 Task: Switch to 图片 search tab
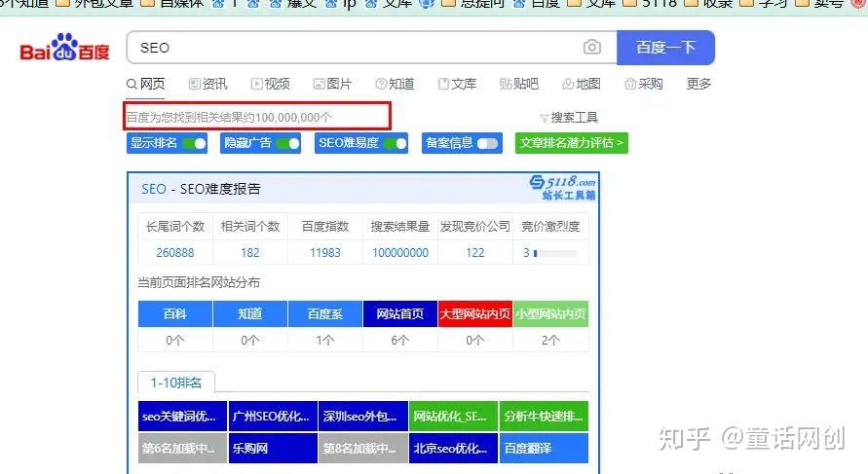click(333, 84)
